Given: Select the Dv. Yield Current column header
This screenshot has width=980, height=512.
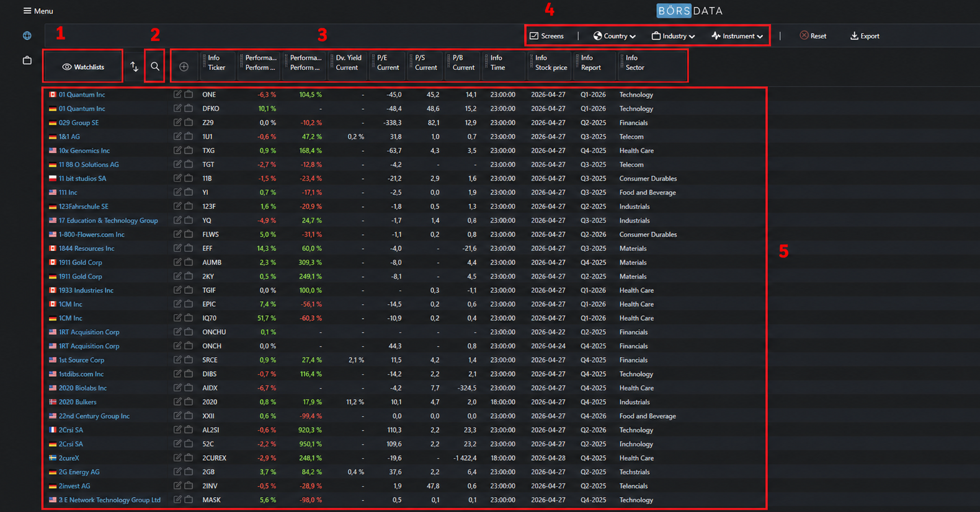Looking at the screenshot, I should click(x=348, y=63).
